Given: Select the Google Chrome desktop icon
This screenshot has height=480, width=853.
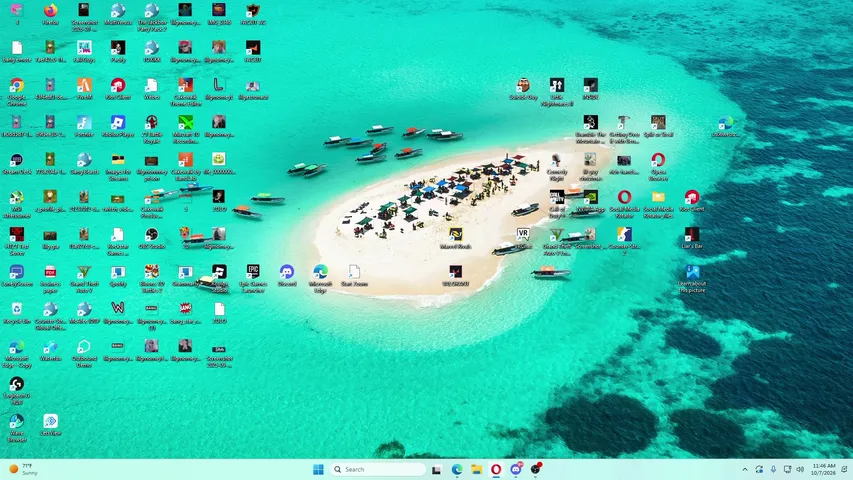Looking at the screenshot, I should click(x=17, y=92).
